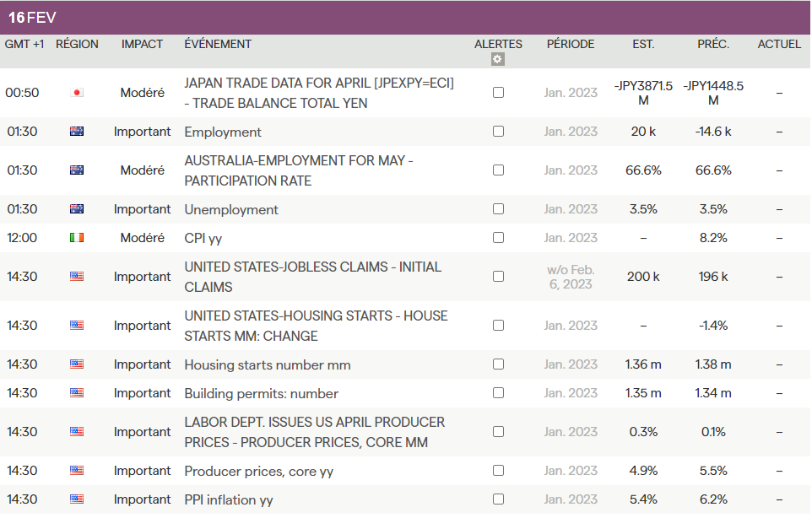
Task: Click the Italy flag on the CPI yy row
Action: 77,238
